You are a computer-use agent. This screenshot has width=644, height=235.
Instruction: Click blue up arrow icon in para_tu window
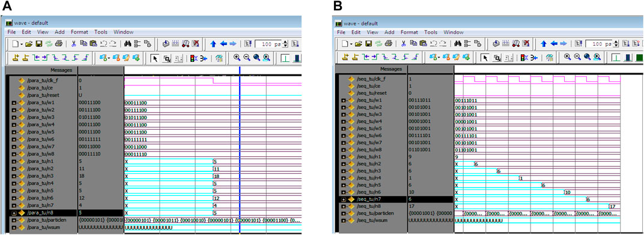(213, 43)
